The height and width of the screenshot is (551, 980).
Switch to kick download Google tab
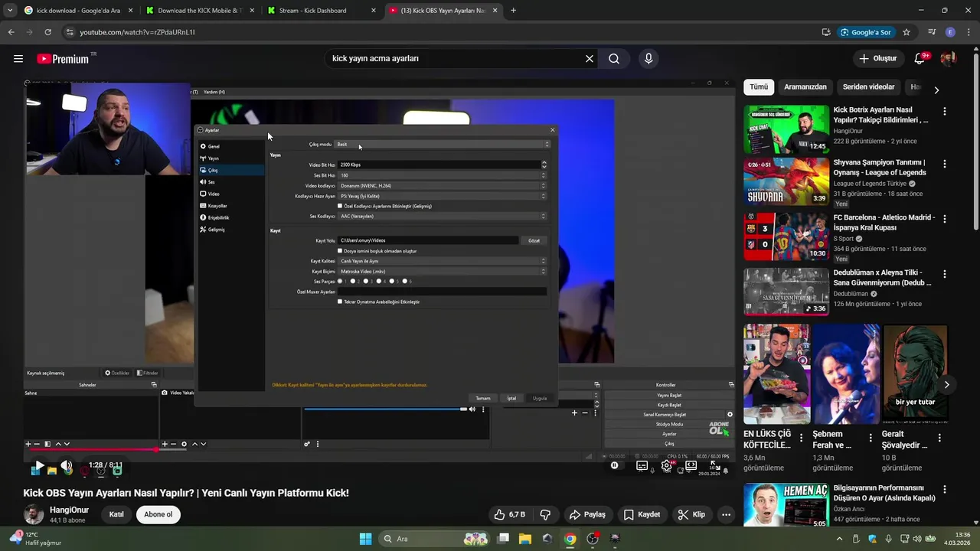[x=78, y=11]
